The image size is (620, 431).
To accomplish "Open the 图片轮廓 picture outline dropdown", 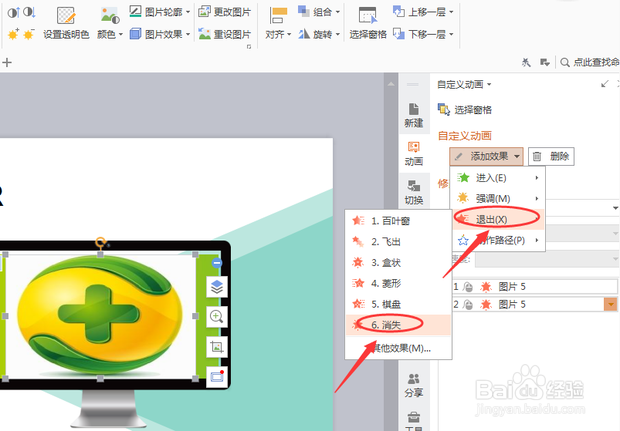I will pos(160,12).
